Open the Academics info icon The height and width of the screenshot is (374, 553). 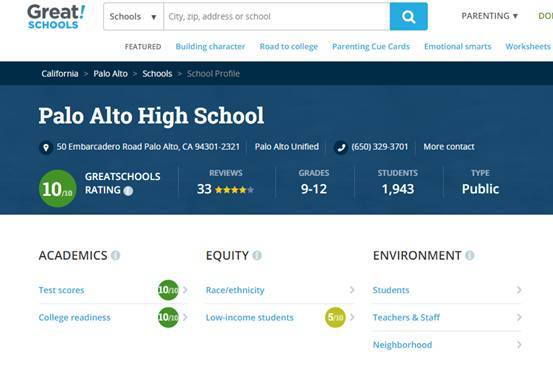[115, 255]
